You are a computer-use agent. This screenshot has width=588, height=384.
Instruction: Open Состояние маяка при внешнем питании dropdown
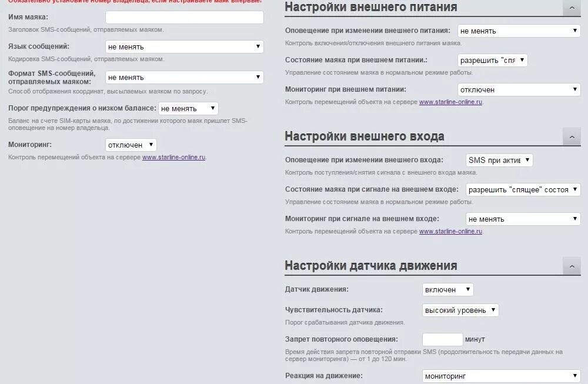point(492,60)
